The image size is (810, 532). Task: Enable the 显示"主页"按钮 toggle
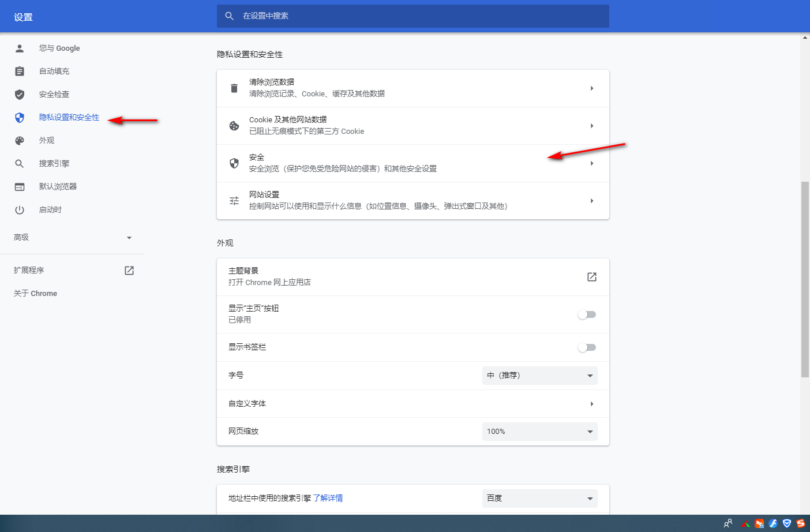[587, 314]
